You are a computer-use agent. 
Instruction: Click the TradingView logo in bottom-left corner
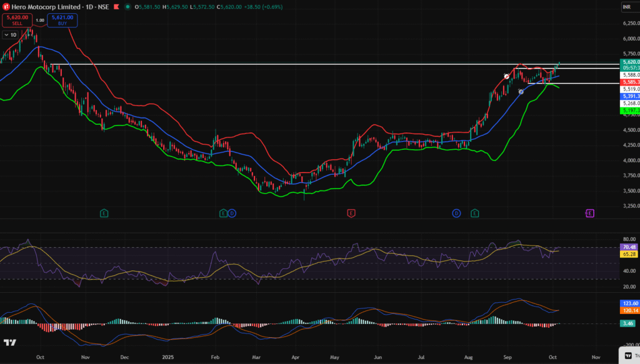pyautogui.click(x=9, y=343)
